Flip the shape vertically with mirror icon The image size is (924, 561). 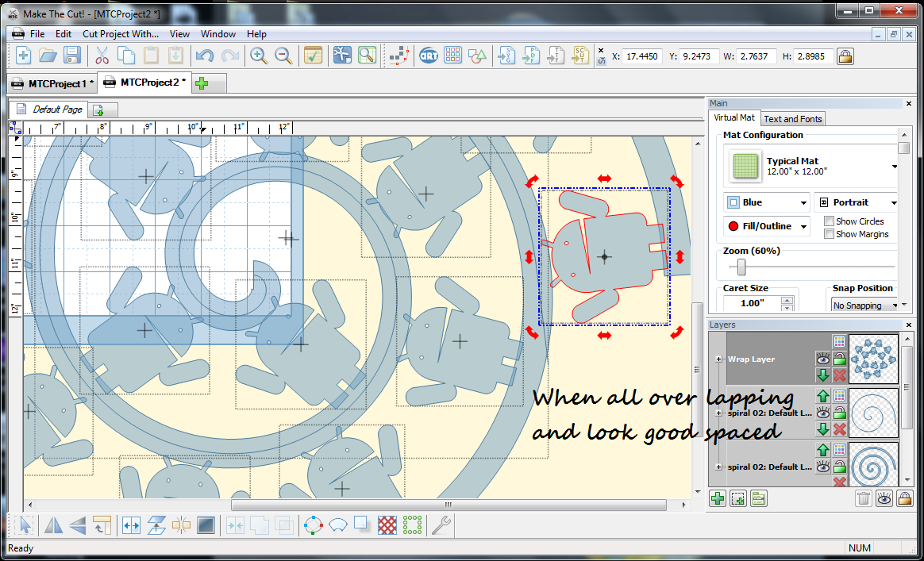[77, 524]
